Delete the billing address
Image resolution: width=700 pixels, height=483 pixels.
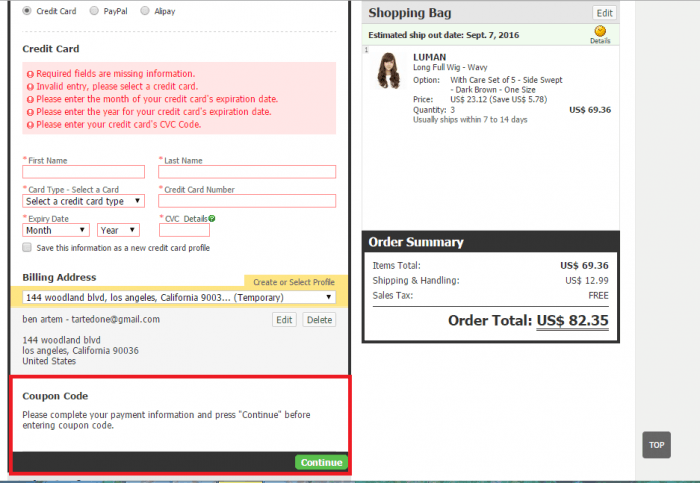click(319, 320)
